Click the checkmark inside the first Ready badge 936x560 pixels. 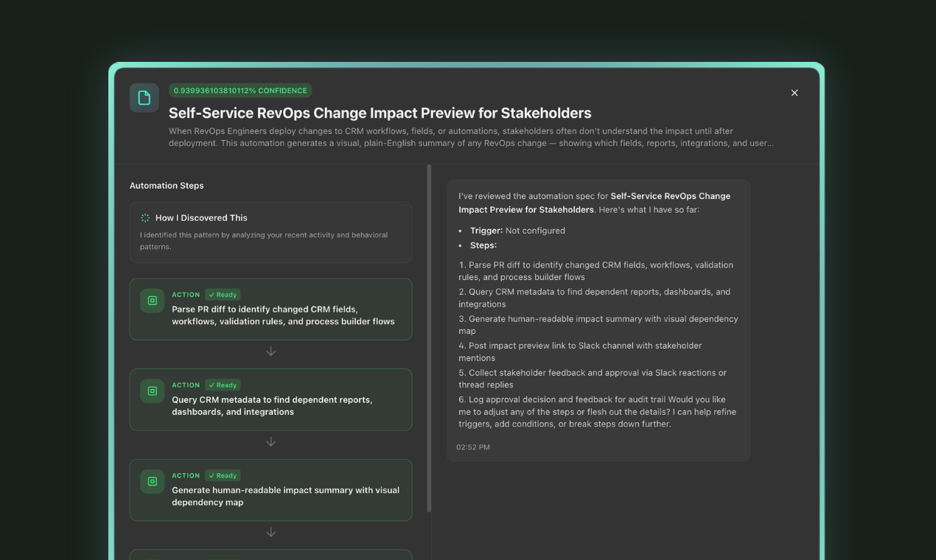(213, 294)
